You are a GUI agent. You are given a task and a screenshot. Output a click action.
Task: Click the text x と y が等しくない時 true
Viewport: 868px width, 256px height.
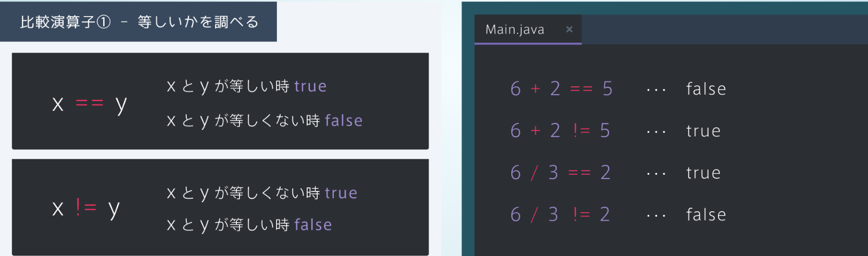pyautogui.click(x=262, y=193)
